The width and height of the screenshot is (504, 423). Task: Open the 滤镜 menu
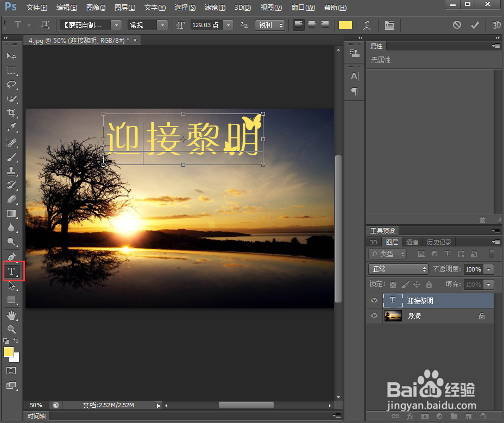(215, 7)
